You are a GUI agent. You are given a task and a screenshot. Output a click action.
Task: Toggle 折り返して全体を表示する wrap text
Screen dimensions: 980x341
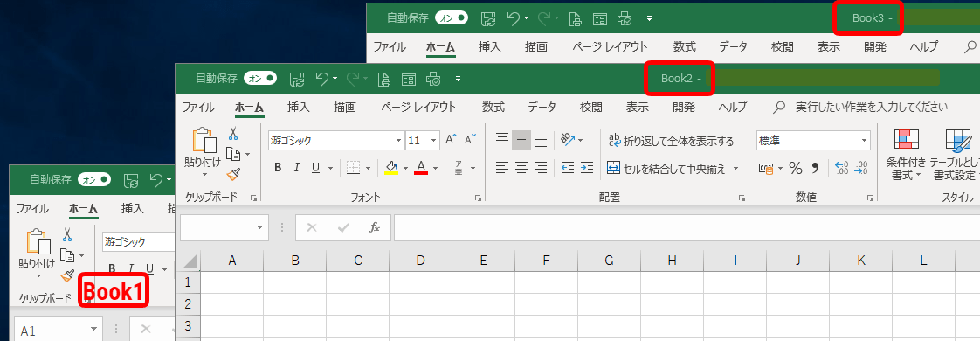(672, 141)
